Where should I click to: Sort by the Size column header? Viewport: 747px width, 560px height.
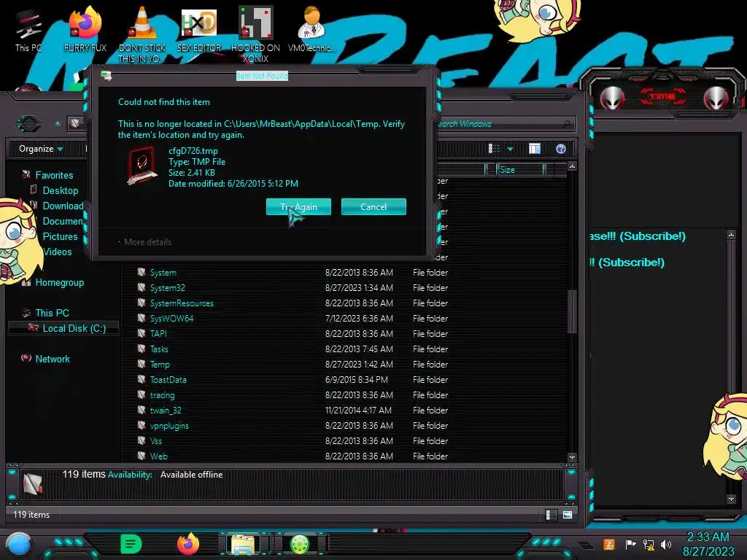click(x=519, y=170)
